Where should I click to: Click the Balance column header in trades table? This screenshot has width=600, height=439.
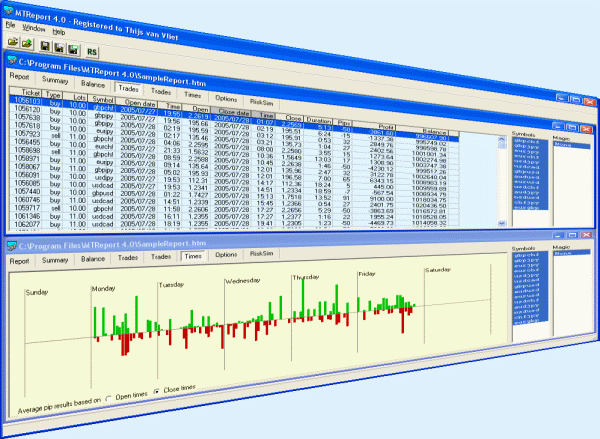(x=433, y=131)
